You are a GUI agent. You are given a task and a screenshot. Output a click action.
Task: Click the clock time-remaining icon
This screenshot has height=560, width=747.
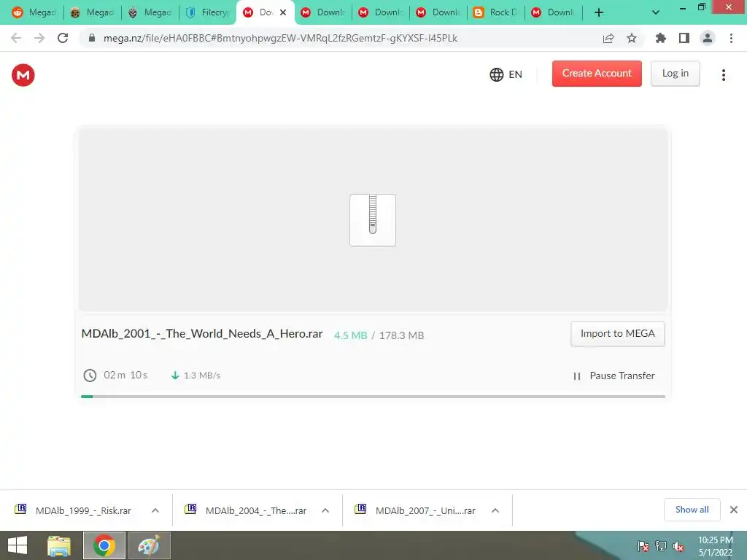[x=90, y=376]
